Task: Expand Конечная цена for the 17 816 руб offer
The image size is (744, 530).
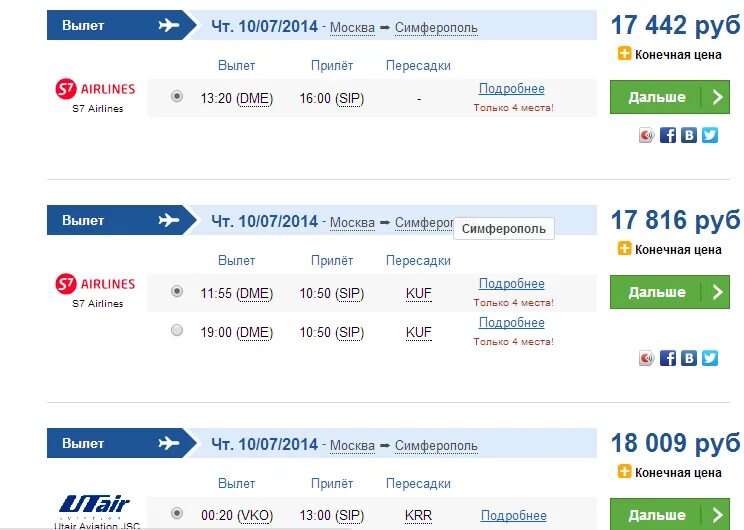Action: (624, 249)
